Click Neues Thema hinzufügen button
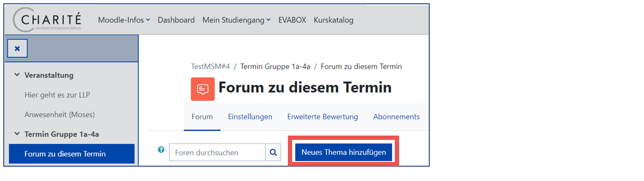This screenshot has height=181, width=644. click(x=344, y=152)
